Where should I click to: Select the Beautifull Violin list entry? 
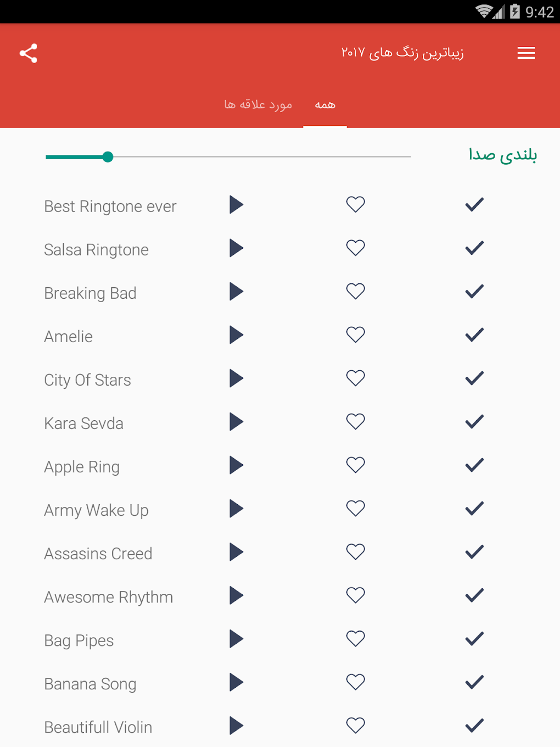click(98, 727)
